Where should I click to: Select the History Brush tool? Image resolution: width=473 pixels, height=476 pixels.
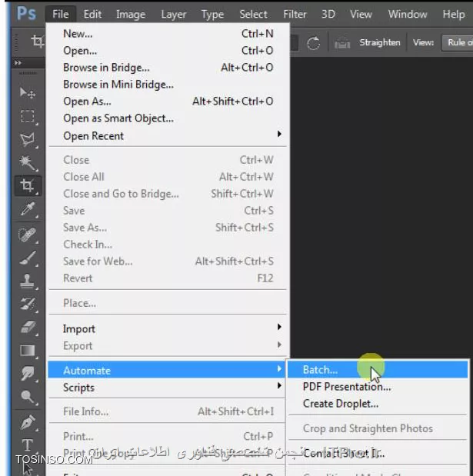[28, 304]
